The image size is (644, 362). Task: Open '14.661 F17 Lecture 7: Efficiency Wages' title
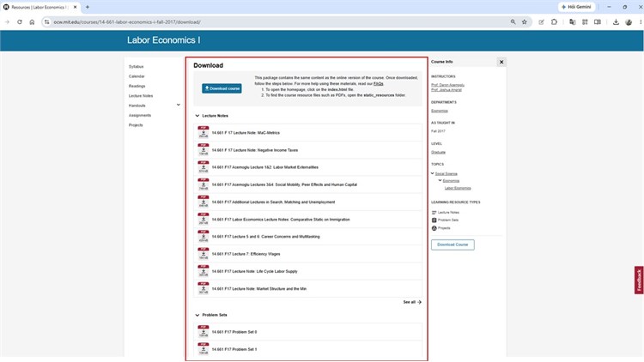246,254
